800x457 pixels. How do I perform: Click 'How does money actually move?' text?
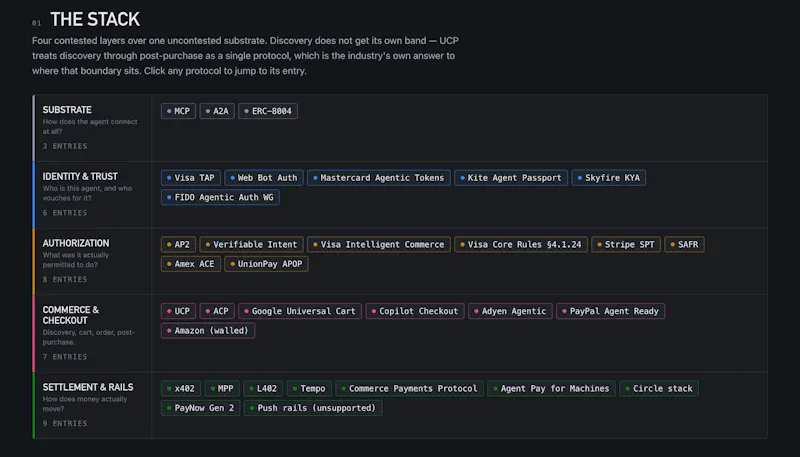pos(85,404)
